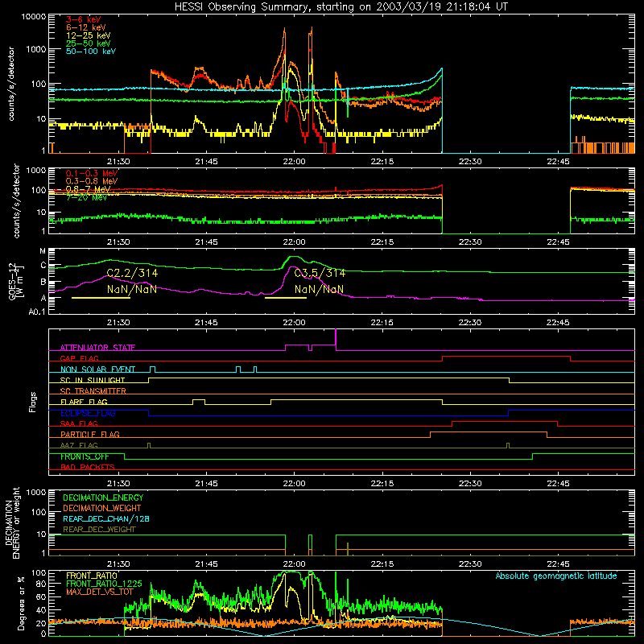The image size is (644, 644).
Task: Click the GAP_FLAG label
Action: pos(79,358)
